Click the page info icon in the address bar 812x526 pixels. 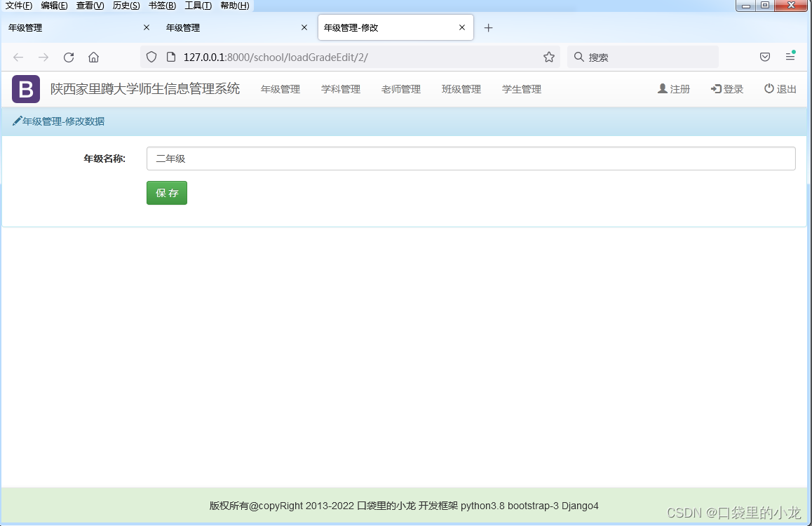[171, 57]
